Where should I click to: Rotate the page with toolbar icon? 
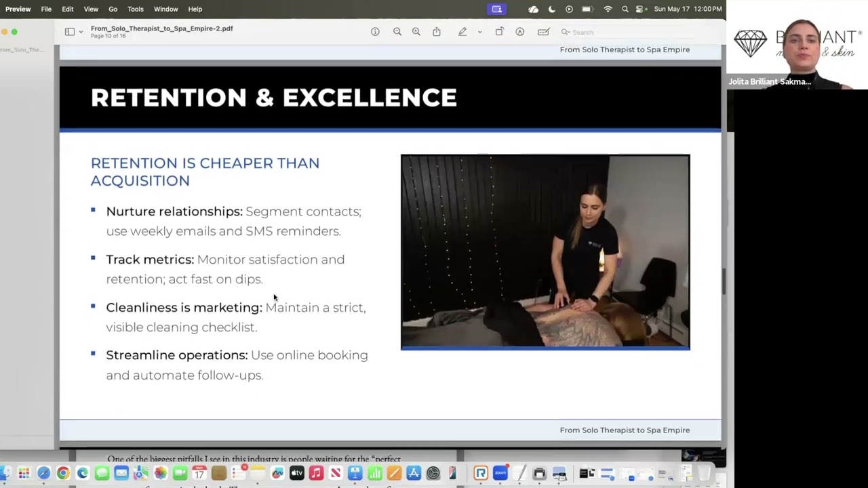pyautogui.click(x=500, y=32)
